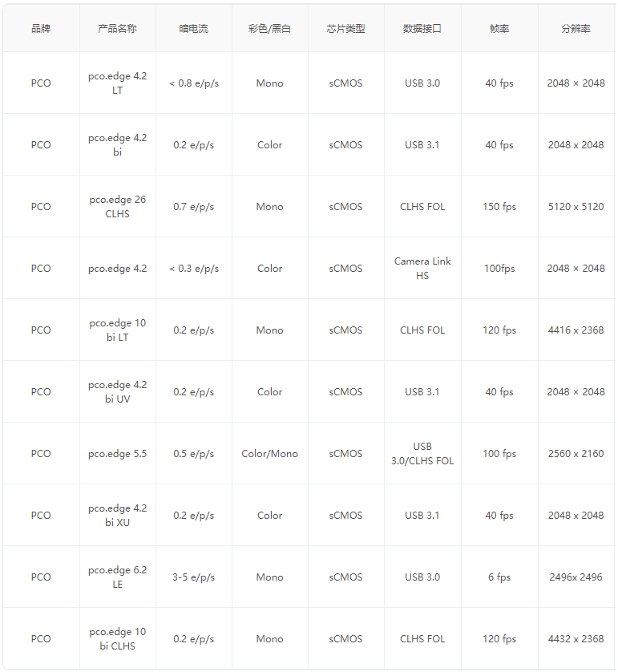Select the pco.edge 4.2 bi XU name

click(117, 515)
